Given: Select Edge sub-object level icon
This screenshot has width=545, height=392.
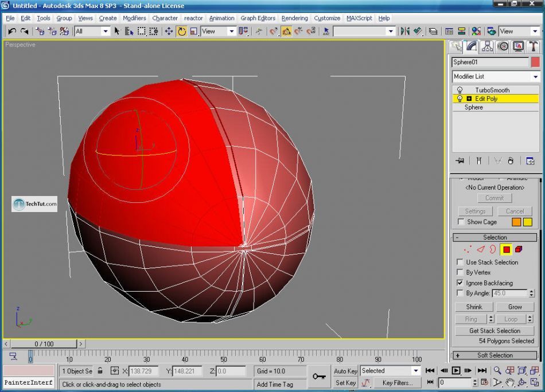Looking at the screenshot, I should tap(480, 249).
